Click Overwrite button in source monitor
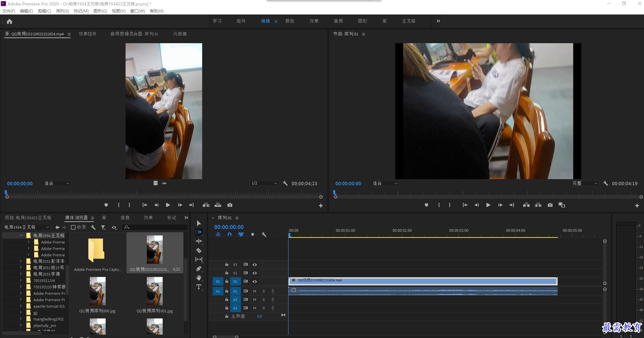Screen dimensions: 644x338 pos(218,205)
